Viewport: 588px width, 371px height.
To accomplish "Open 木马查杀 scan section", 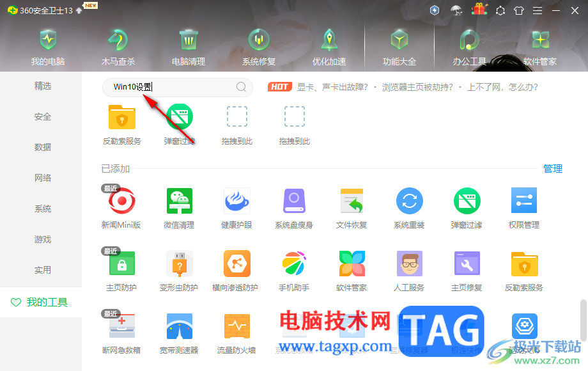I will (x=118, y=47).
